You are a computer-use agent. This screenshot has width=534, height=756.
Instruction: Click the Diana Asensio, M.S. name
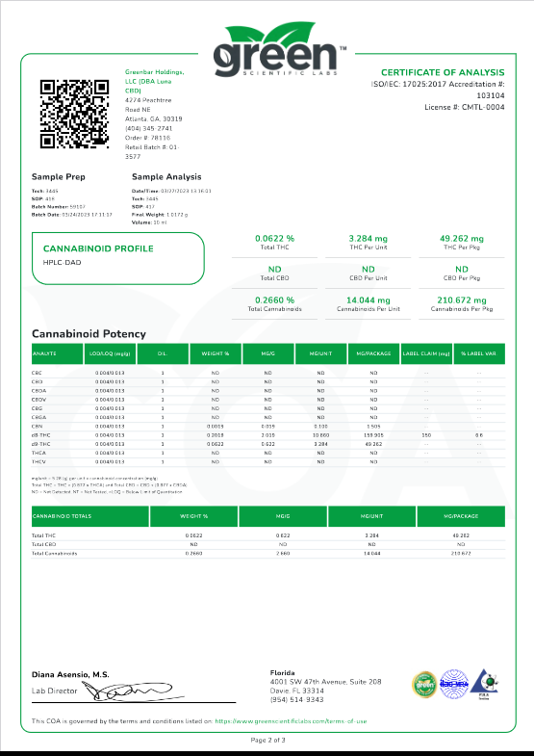[70, 674]
